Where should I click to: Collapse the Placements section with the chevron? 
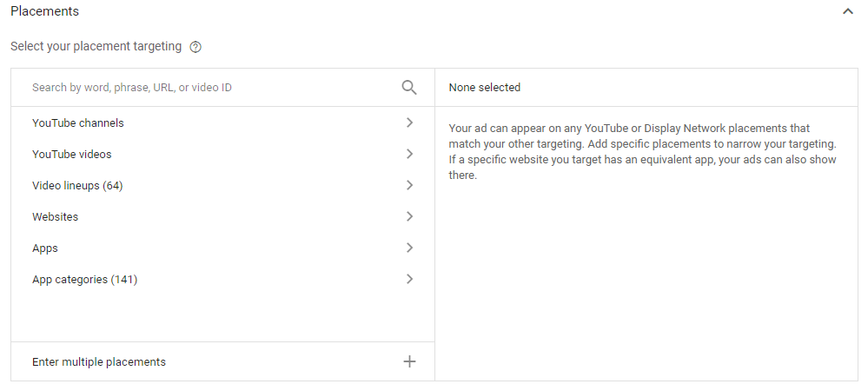click(848, 12)
